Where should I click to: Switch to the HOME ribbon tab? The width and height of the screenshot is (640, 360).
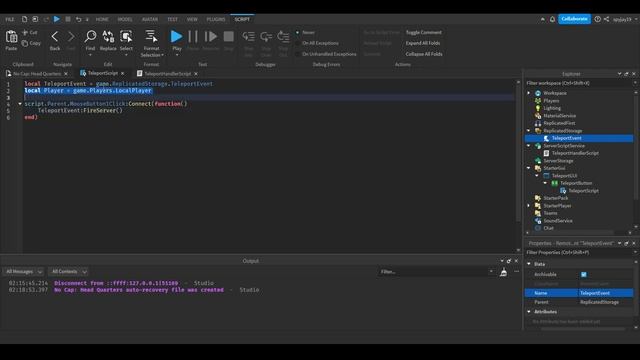pyautogui.click(x=102, y=19)
